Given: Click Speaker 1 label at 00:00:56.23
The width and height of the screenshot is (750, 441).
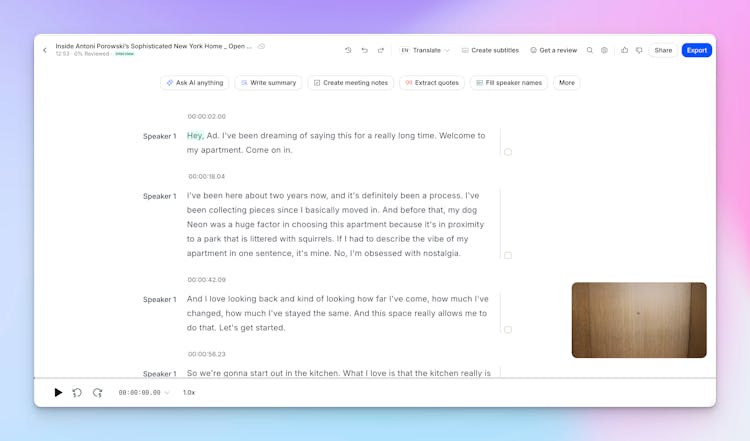Looking at the screenshot, I should point(160,374).
